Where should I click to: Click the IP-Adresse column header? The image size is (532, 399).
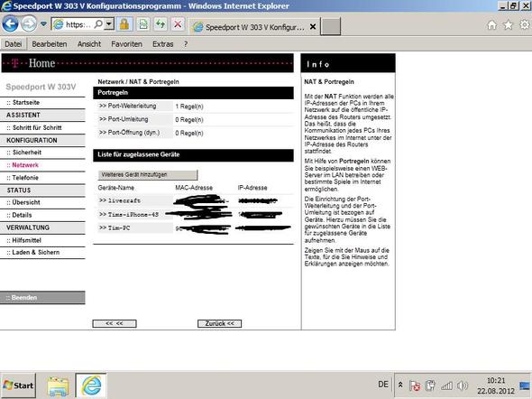252,188
